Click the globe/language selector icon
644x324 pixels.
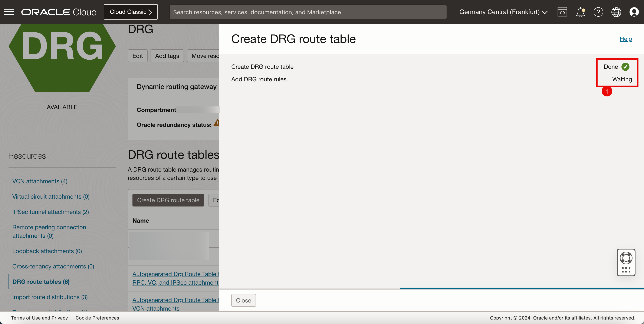(616, 11)
